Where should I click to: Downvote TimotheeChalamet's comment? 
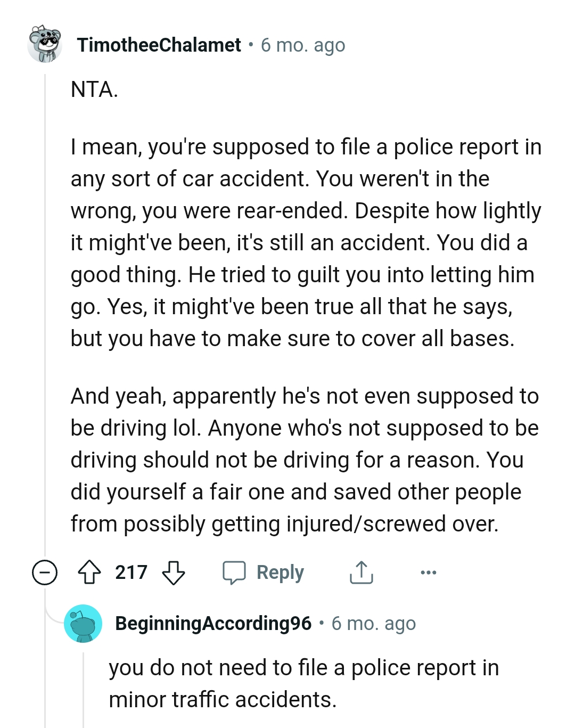click(173, 572)
